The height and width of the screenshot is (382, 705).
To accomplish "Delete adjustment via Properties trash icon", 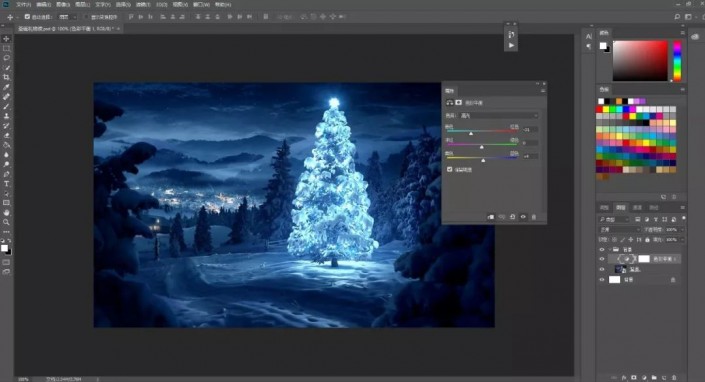I will coord(534,217).
